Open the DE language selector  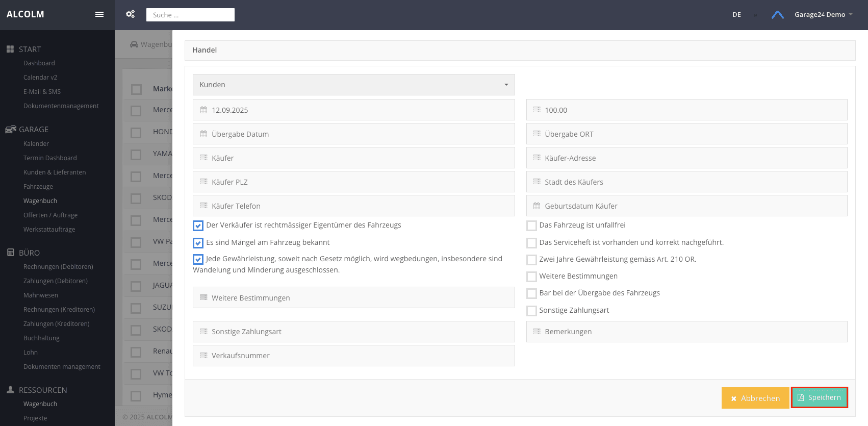coord(736,15)
